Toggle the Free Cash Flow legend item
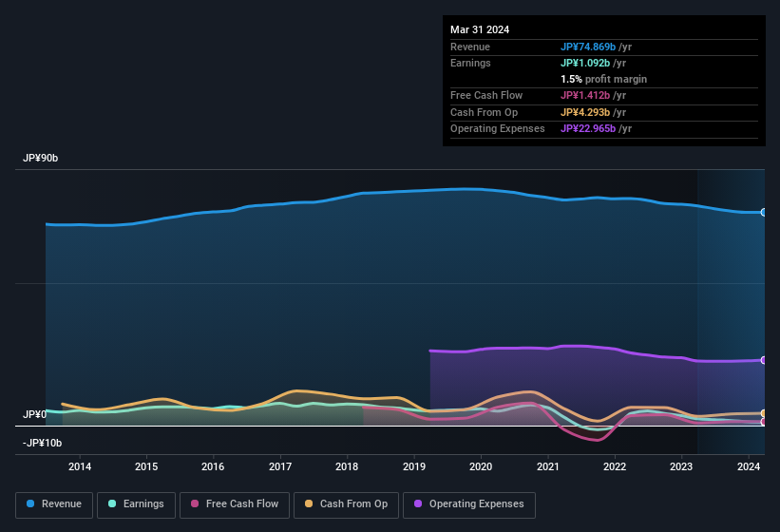 [235, 504]
